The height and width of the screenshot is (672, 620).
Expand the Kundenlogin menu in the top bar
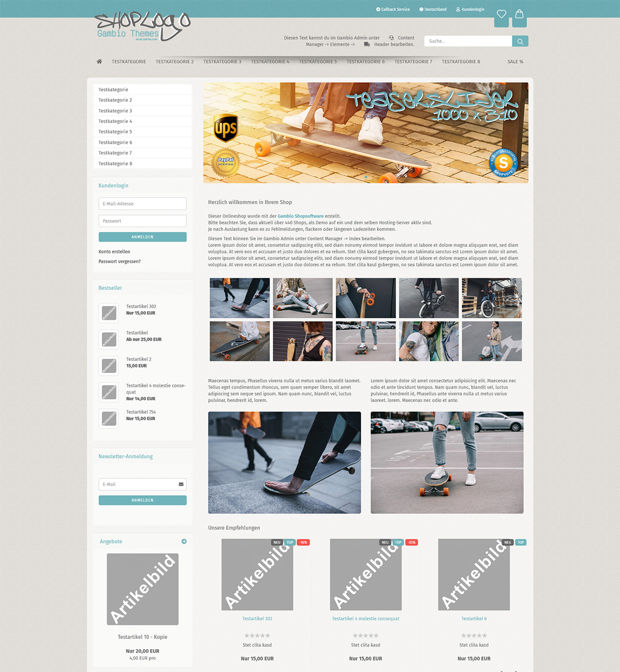point(470,9)
